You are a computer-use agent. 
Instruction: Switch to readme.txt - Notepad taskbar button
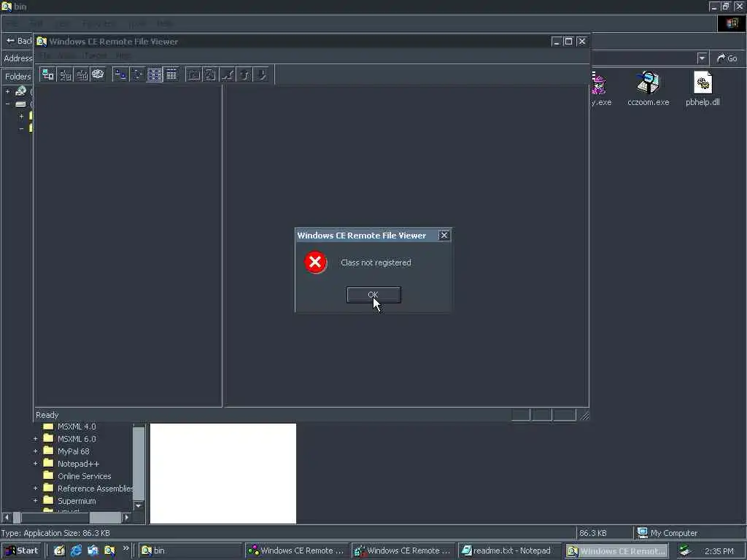[x=510, y=551]
